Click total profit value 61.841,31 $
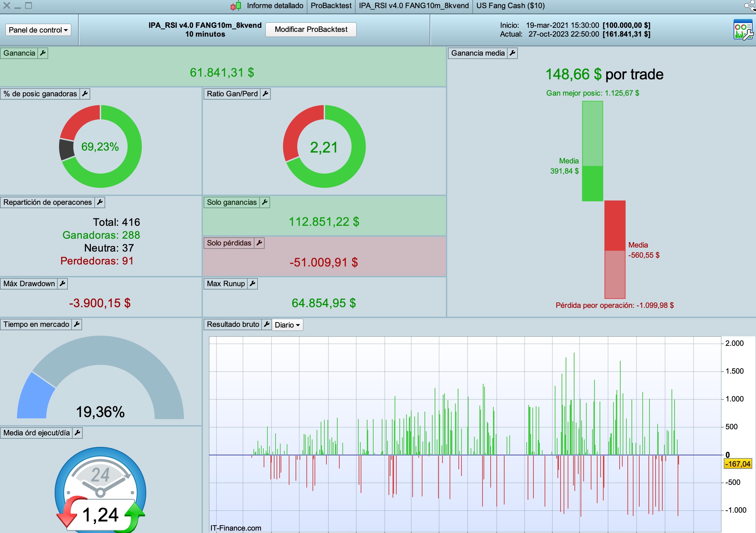 coord(222,73)
